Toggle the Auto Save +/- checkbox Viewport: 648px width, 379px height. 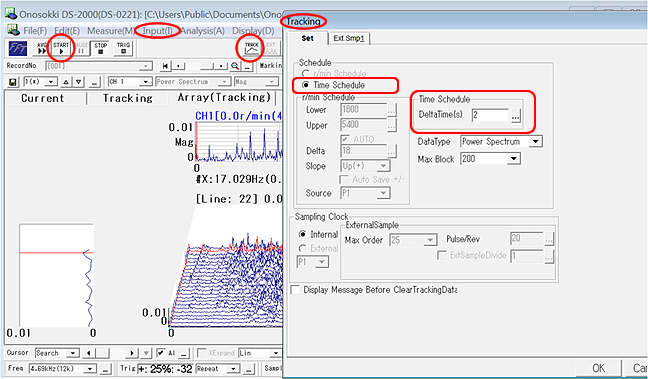point(343,180)
